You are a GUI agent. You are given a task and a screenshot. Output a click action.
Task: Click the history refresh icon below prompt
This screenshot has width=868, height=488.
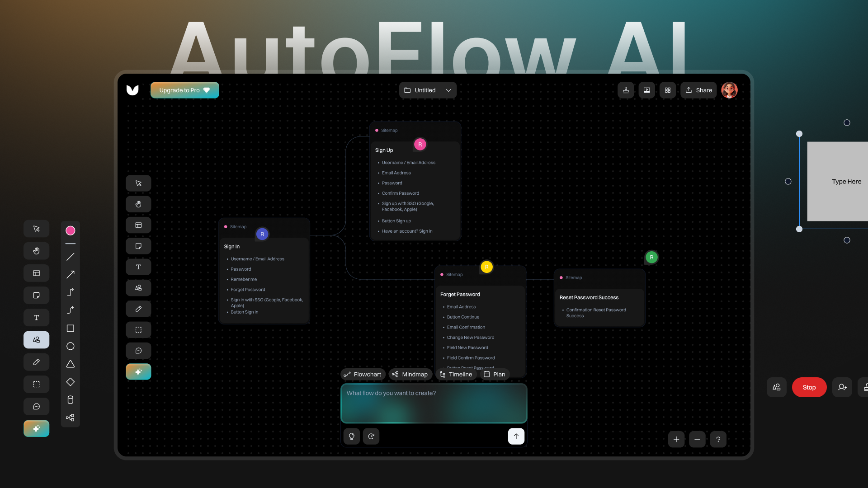(x=371, y=436)
